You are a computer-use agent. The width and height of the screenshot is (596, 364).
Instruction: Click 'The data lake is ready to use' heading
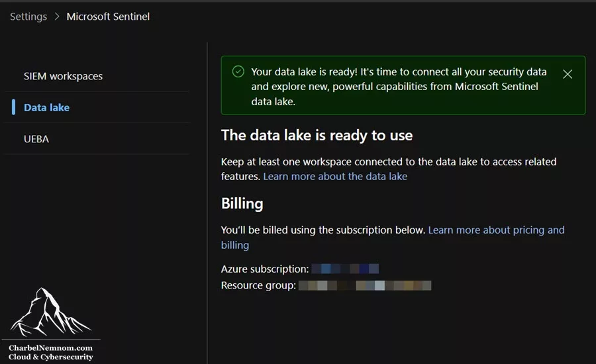pos(317,135)
